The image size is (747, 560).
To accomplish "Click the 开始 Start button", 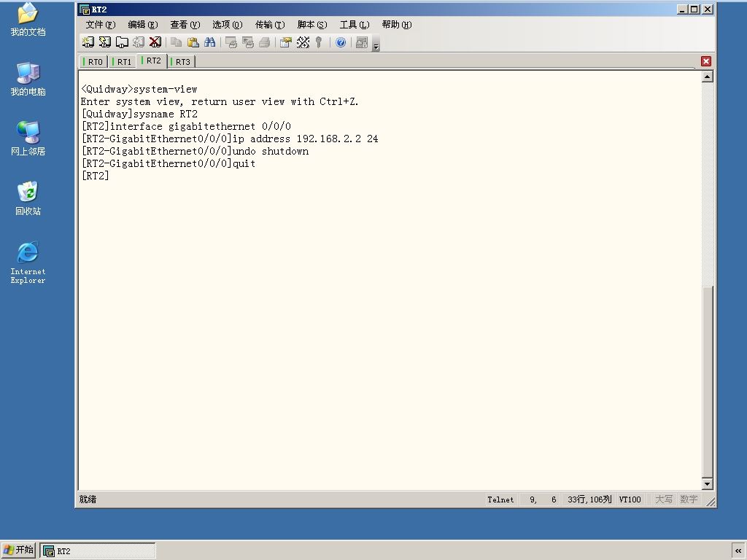I will point(18,550).
